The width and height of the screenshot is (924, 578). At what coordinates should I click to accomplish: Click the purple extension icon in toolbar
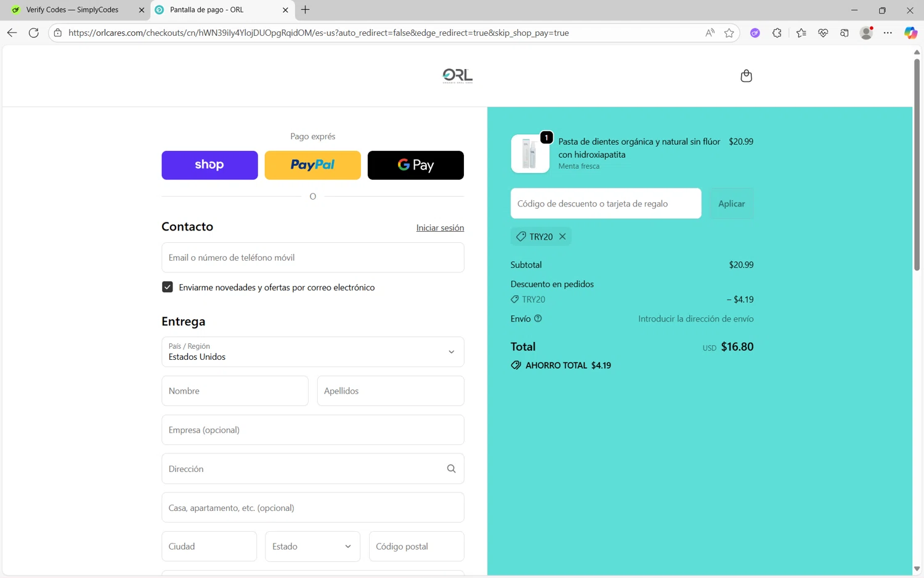click(755, 33)
